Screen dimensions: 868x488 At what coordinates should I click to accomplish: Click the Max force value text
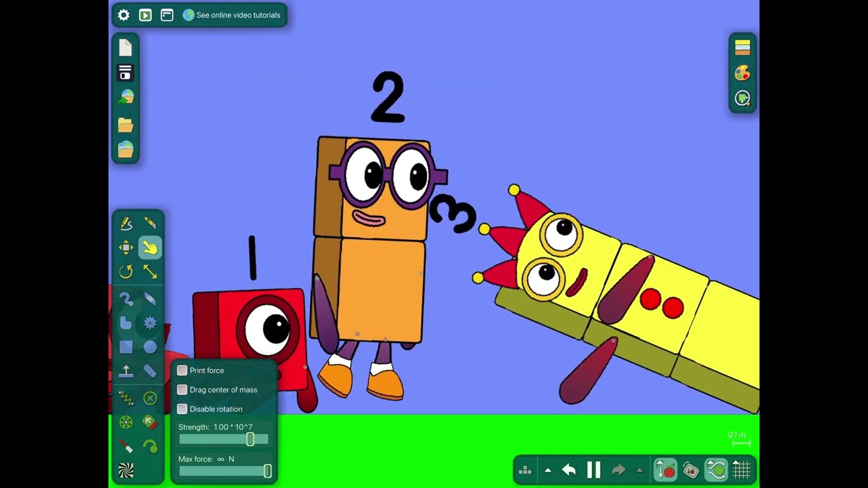coord(226,460)
